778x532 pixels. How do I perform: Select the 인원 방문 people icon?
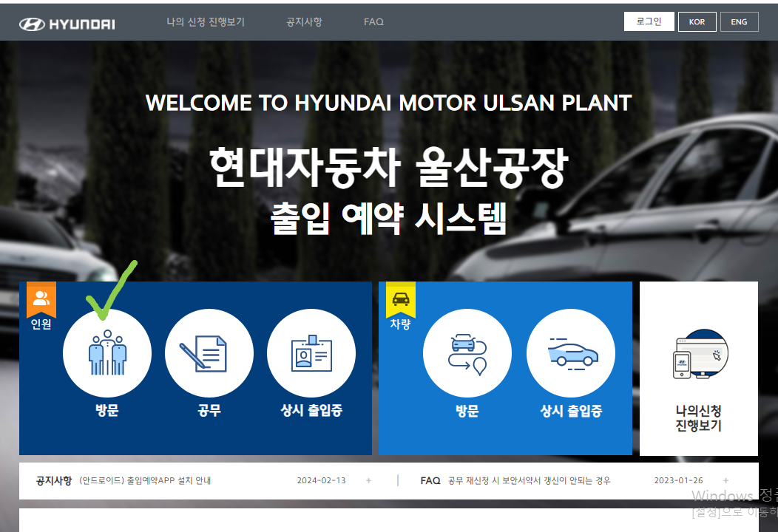tap(107, 353)
